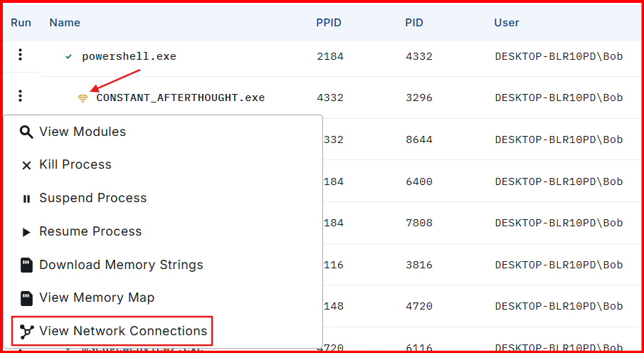Sort by the Name column header

[x=65, y=23]
